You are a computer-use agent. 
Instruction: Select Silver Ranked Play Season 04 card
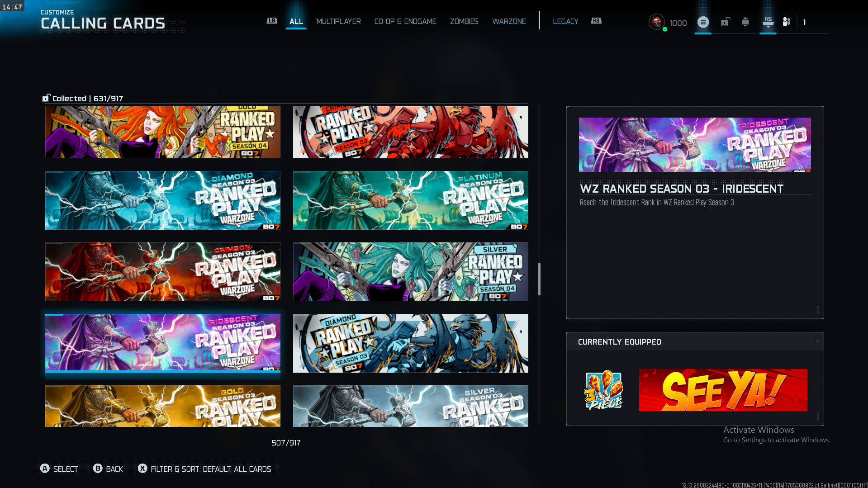411,272
